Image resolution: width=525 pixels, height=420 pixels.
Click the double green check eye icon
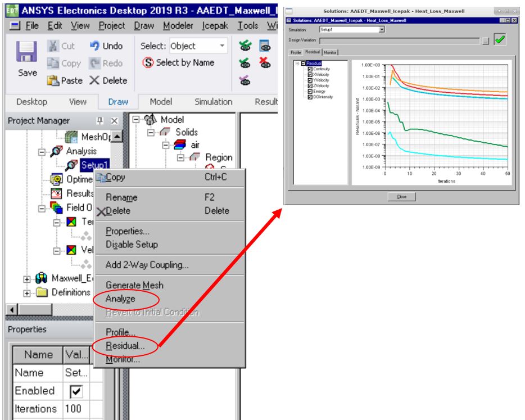(245, 46)
